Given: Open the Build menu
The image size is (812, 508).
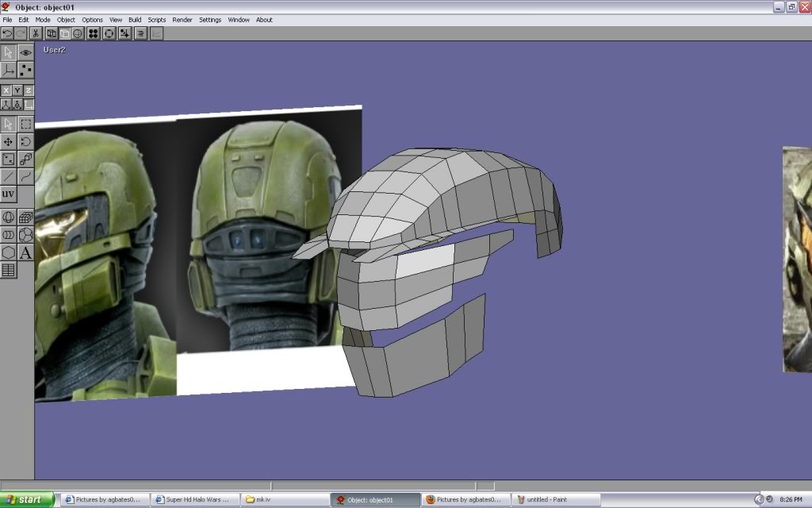Looking at the screenshot, I should tap(135, 20).
